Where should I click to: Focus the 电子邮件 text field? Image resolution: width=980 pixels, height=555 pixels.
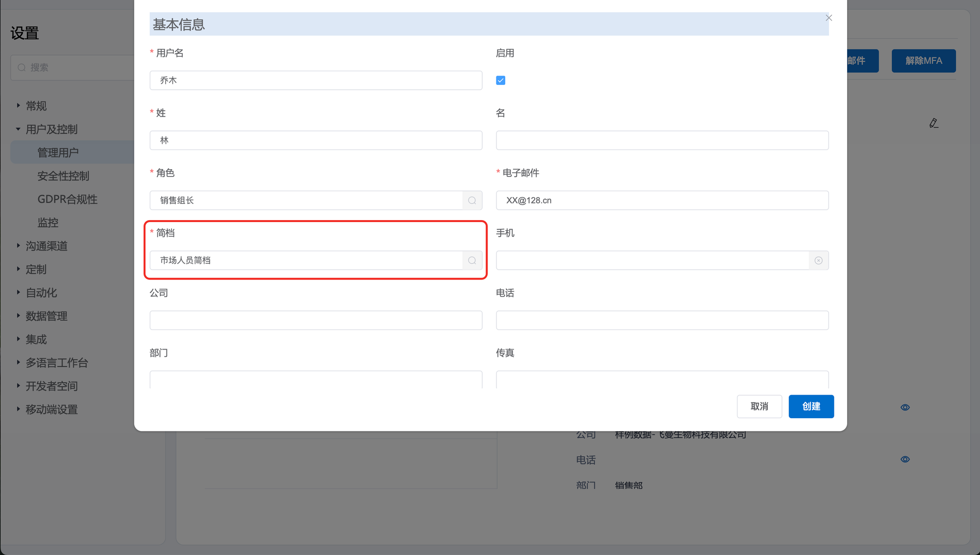click(662, 201)
